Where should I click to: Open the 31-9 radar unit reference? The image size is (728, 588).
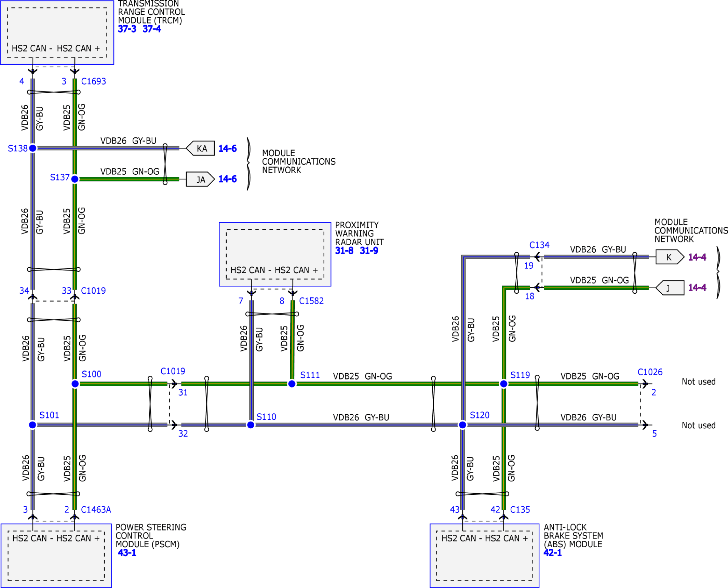pos(369,251)
